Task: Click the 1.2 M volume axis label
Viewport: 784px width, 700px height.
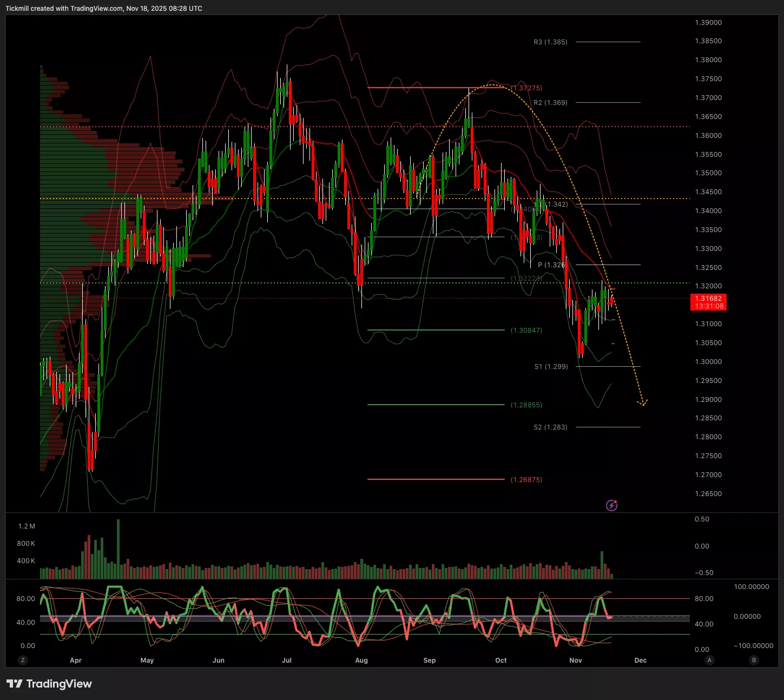Action: point(27,526)
